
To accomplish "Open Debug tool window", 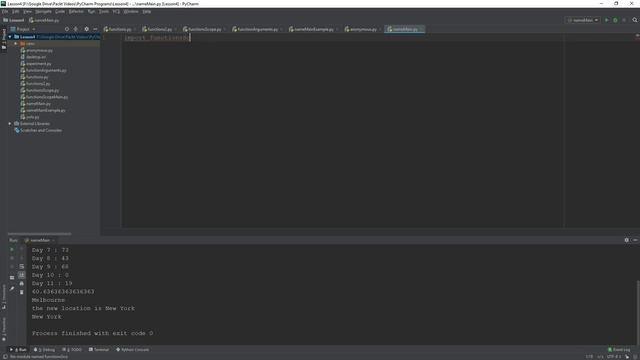I will click(44, 350).
